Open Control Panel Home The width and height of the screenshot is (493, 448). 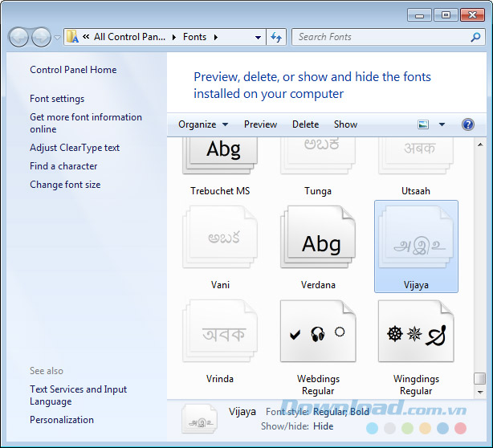[x=73, y=70]
